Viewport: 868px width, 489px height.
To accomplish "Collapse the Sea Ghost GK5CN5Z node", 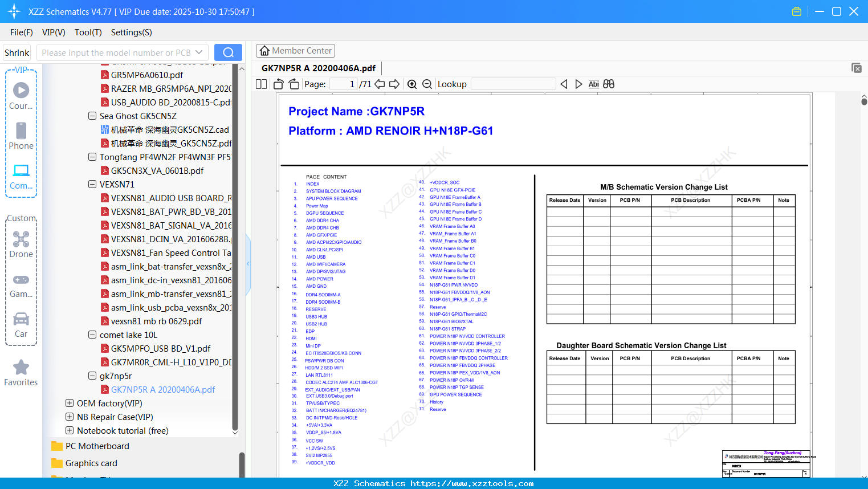I will (x=92, y=116).
